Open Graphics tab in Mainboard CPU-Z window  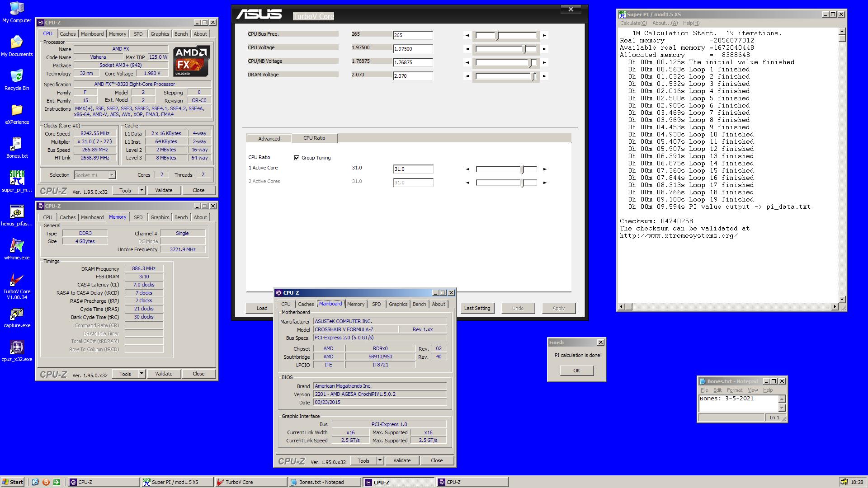[x=398, y=304]
